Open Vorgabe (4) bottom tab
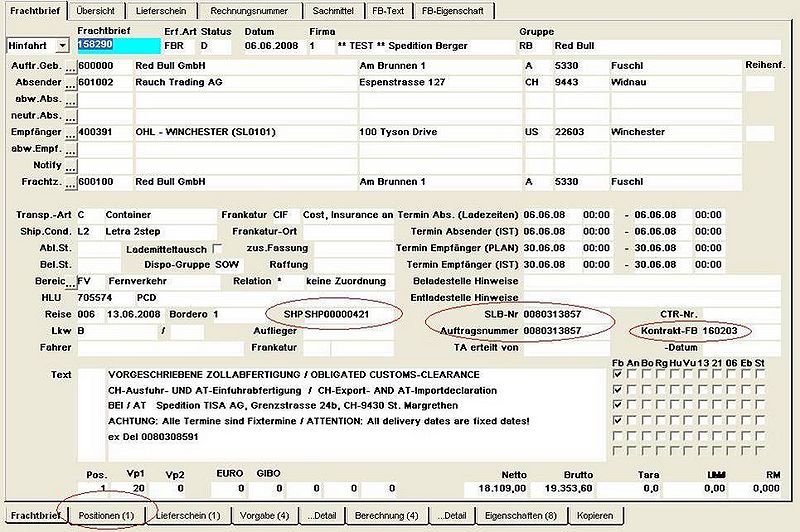Viewport: 800px width, 532px height. [x=264, y=516]
